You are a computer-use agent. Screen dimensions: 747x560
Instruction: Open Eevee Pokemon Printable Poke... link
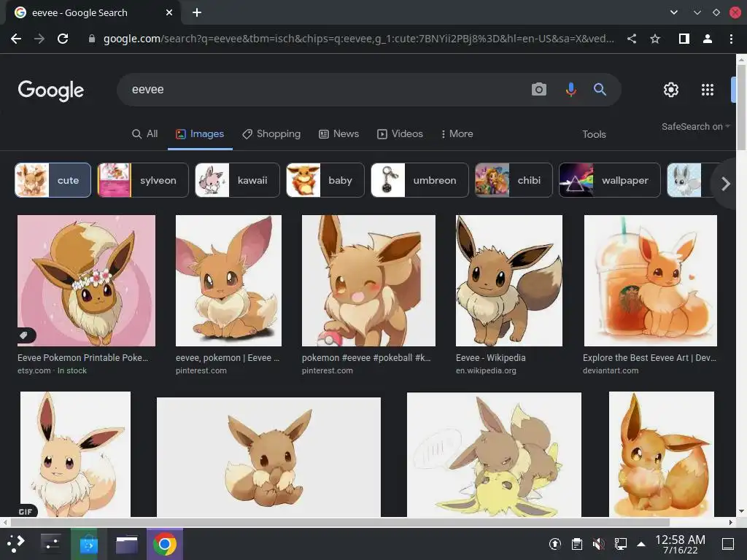click(83, 357)
